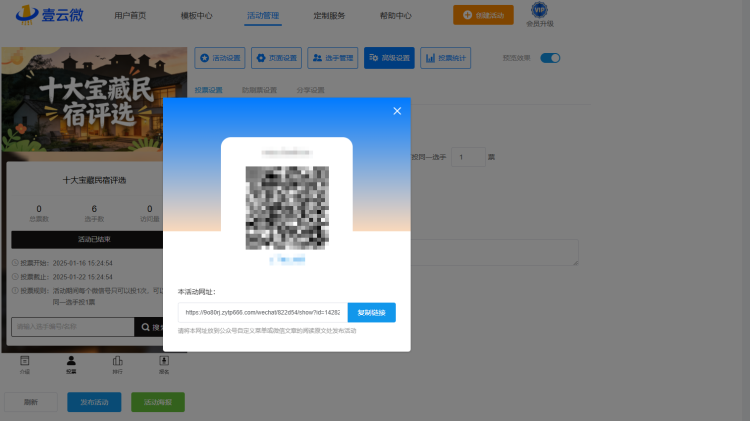Click the 复制链接 copy link button

pyautogui.click(x=372, y=312)
